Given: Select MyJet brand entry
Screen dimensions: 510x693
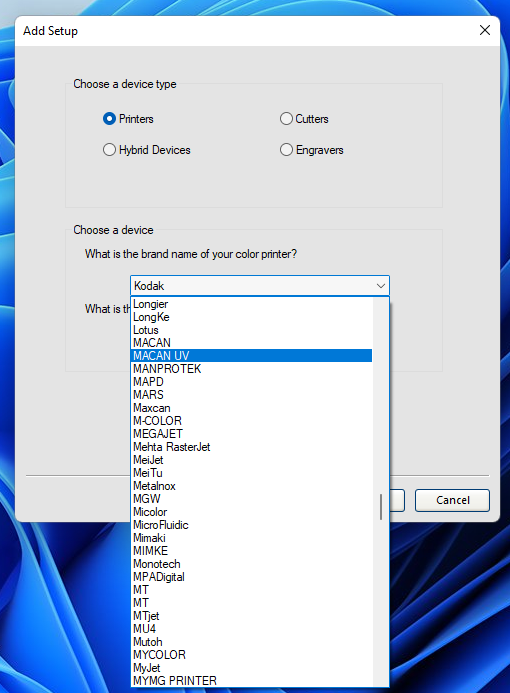Looking at the screenshot, I should pyautogui.click(x=251, y=668).
